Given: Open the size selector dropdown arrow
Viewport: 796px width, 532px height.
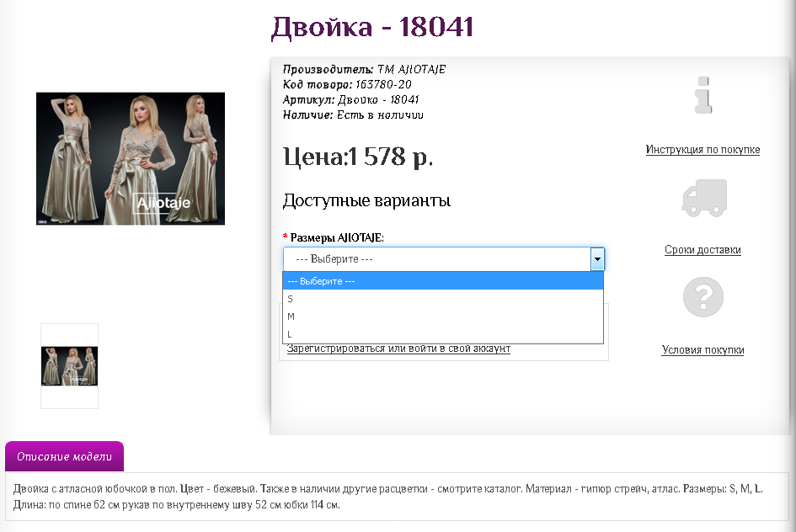Looking at the screenshot, I should click(x=597, y=258).
